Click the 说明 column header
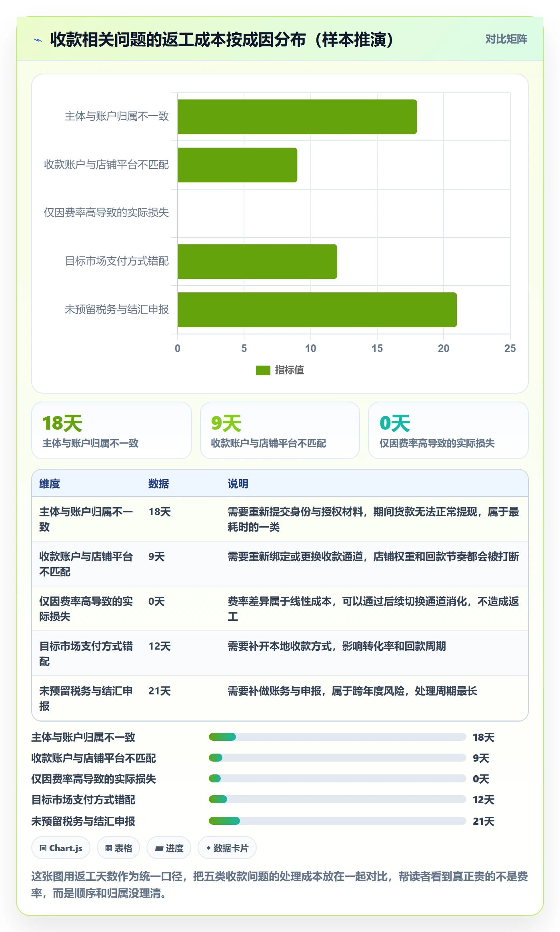560x932 pixels. pyautogui.click(x=238, y=484)
